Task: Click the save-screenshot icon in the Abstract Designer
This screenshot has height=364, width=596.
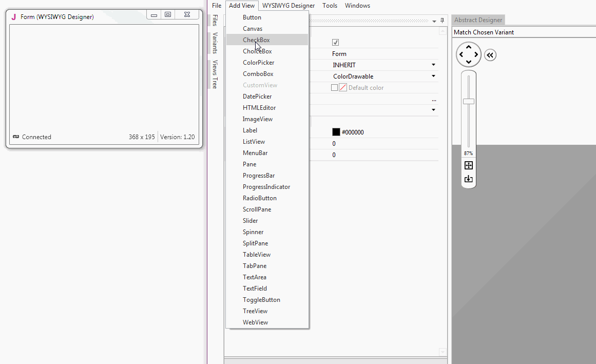Action: coord(468,179)
